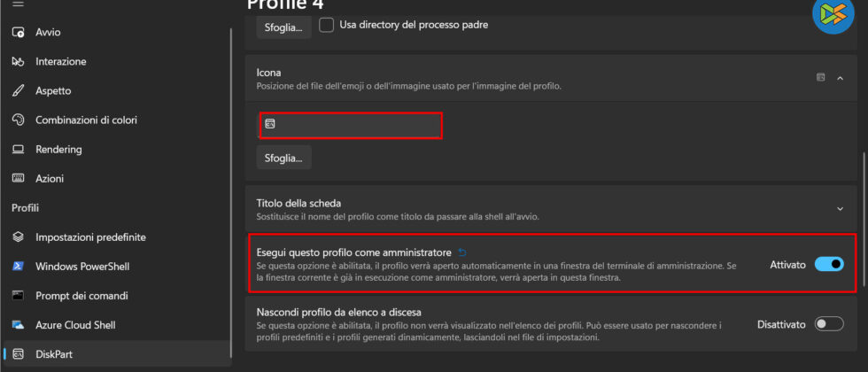The width and height of the screenshot is (868, 372).
Task: Reset the run-as-administrator setting with the blue arrow
Action: pyautogui.click(x=461, y=252)
